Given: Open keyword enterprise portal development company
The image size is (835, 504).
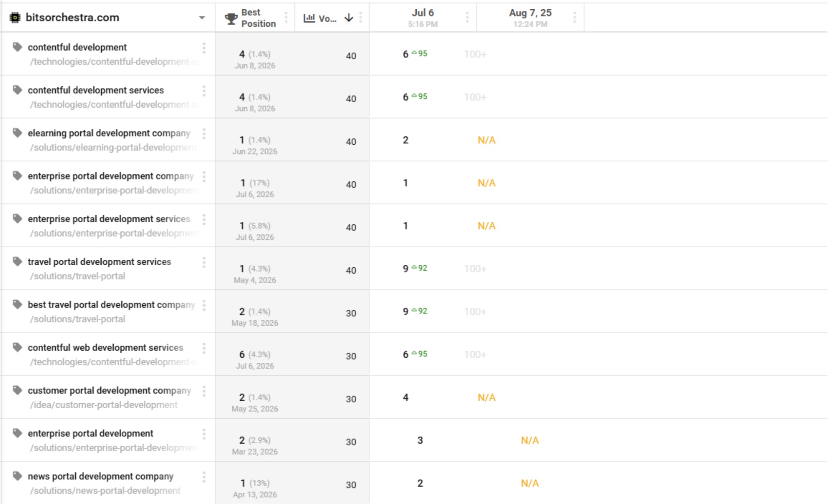Looking at the screenshot, I should click(110, 176).
